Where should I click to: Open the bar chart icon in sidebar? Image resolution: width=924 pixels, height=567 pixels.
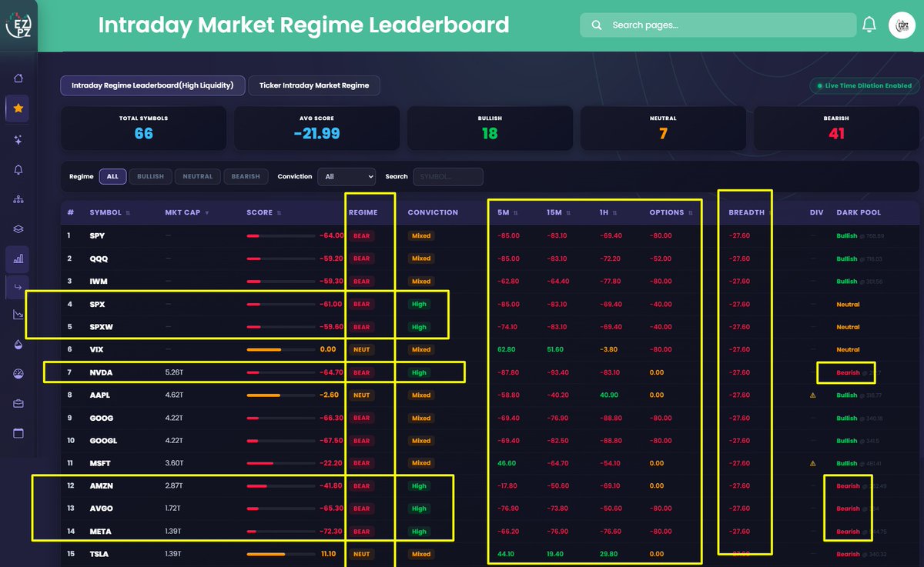pyautogui.click(x=18, y=259)
